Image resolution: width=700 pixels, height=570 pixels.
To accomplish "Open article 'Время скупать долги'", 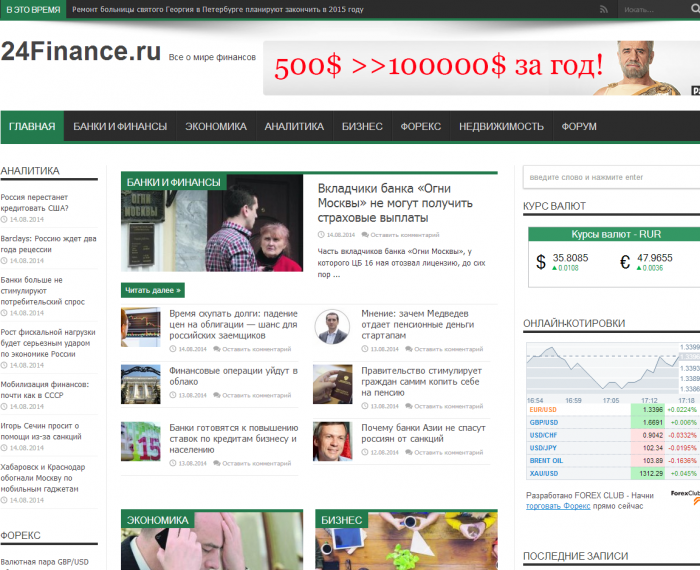I will pyautogui.click(x=233, y=325).
